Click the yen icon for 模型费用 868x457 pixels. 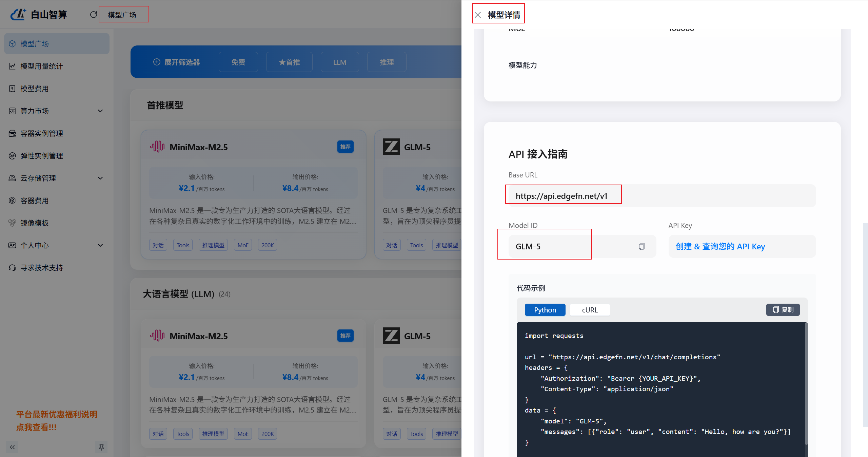click(x=12, y=89)
